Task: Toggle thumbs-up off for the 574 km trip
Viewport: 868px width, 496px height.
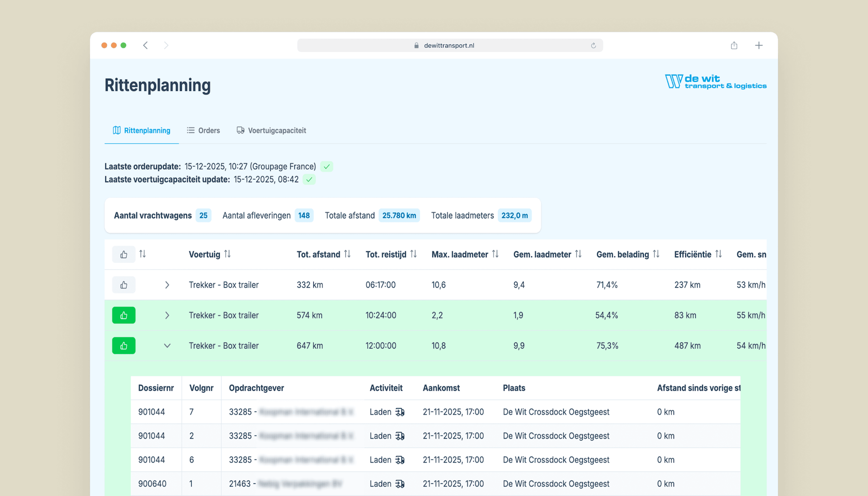Action: [123, 315]
